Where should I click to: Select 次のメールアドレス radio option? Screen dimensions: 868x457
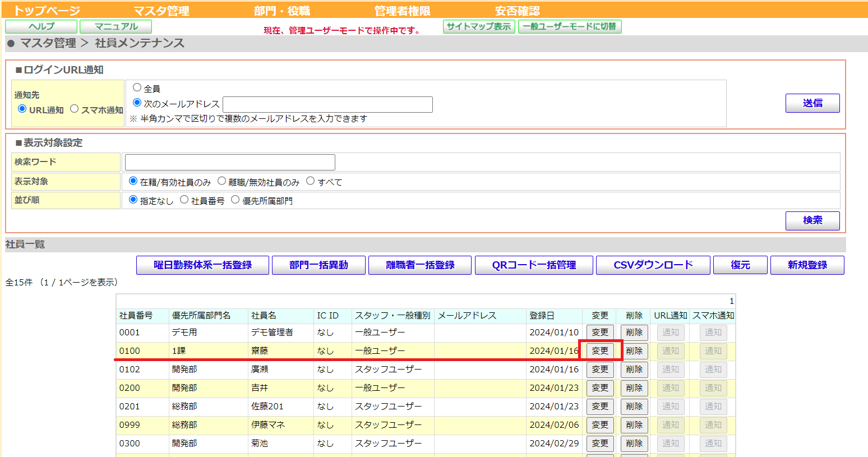tap(137, 103)
